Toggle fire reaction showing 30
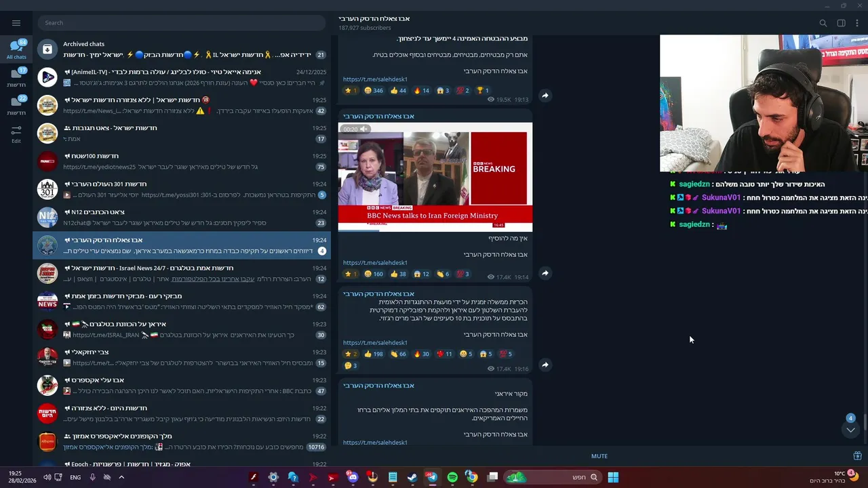868x488 pixels. [x=421, y=354]
